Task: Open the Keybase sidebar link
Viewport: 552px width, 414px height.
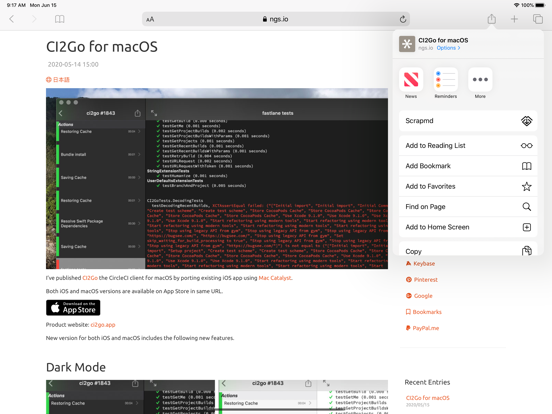Action: coord(420,263)
